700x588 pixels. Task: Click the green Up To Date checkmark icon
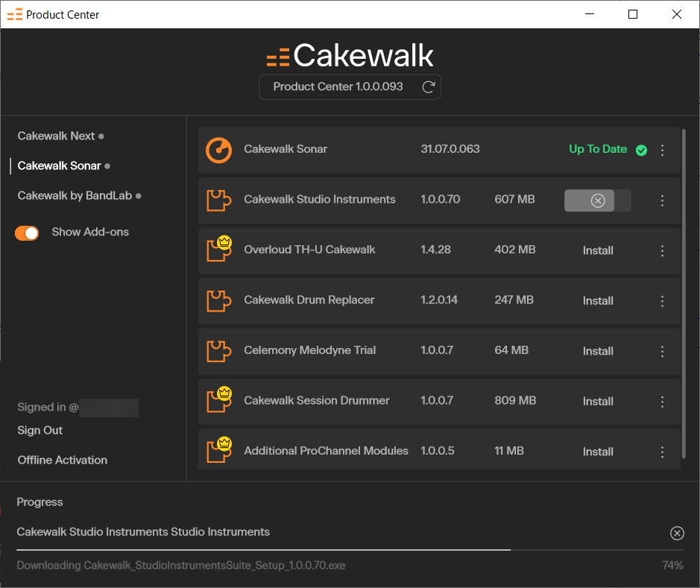(x=642, y=151)
